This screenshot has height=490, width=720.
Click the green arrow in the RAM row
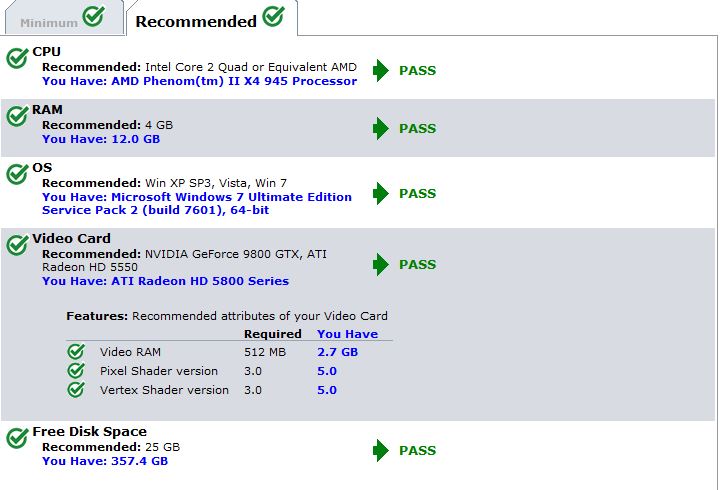click(381, 129)
